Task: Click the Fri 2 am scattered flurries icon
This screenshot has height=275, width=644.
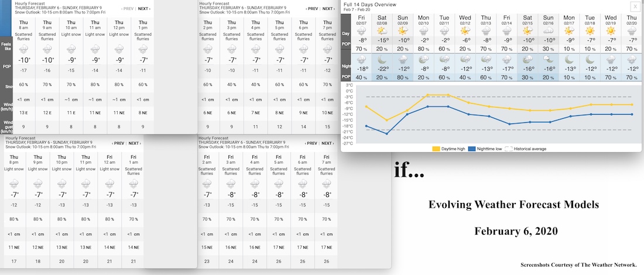Action: 207,183
